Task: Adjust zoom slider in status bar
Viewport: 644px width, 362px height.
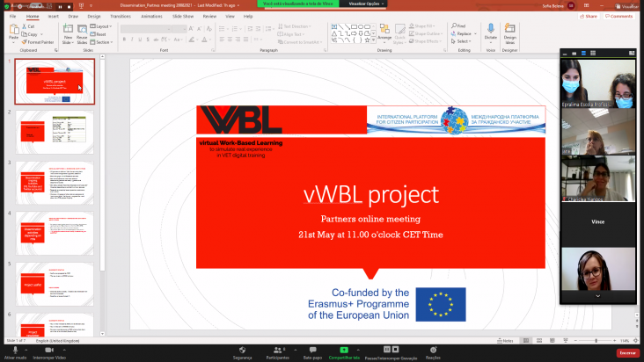Action: click(x=596, y=341)
